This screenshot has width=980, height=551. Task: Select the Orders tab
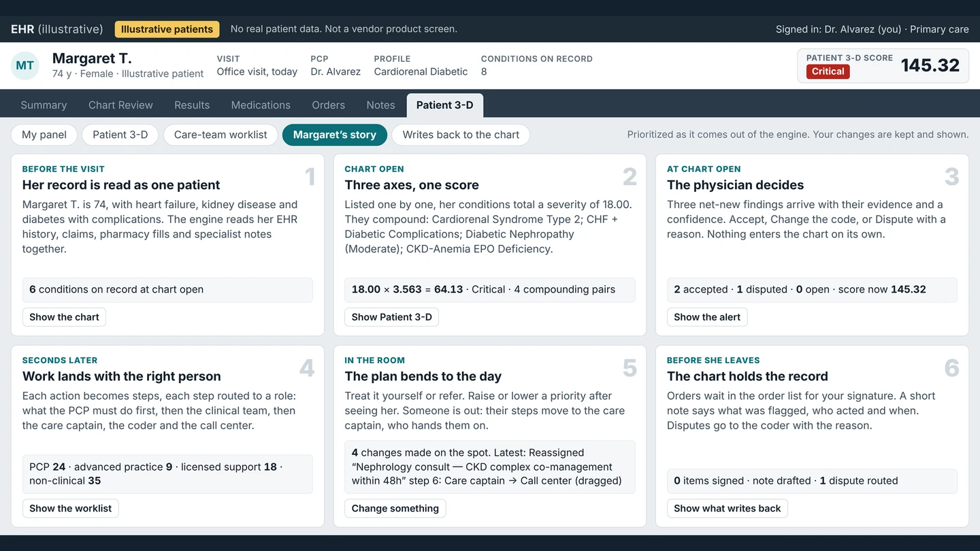coord(329,105)
